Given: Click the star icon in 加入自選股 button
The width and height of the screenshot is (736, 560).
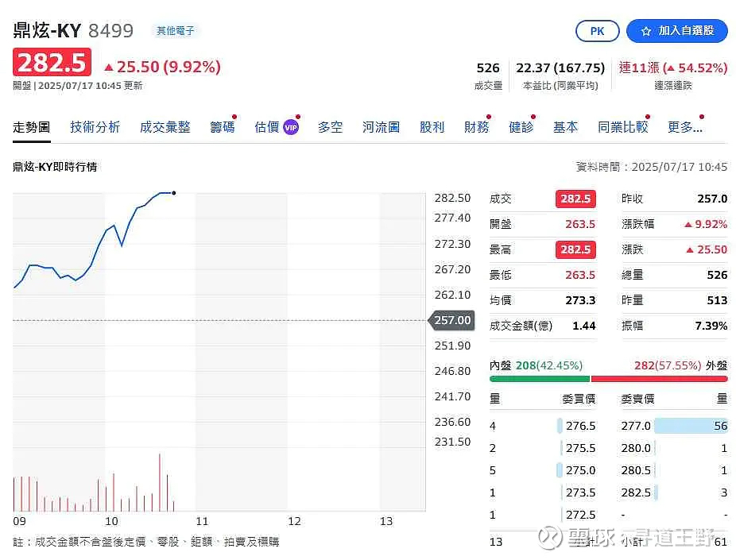Looking at the screenshot, I should [646, 32].
